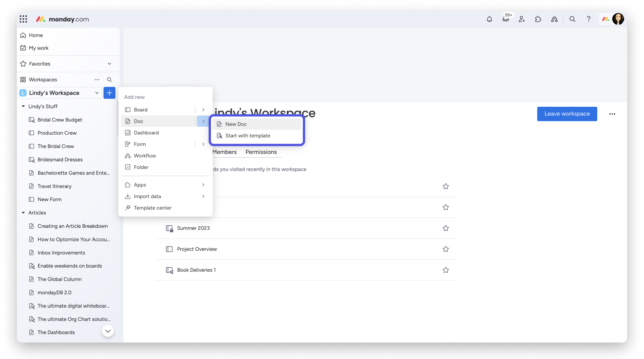Choose Workflow in Add new menu
644x359 pixels.
click(x=165, y=156)
